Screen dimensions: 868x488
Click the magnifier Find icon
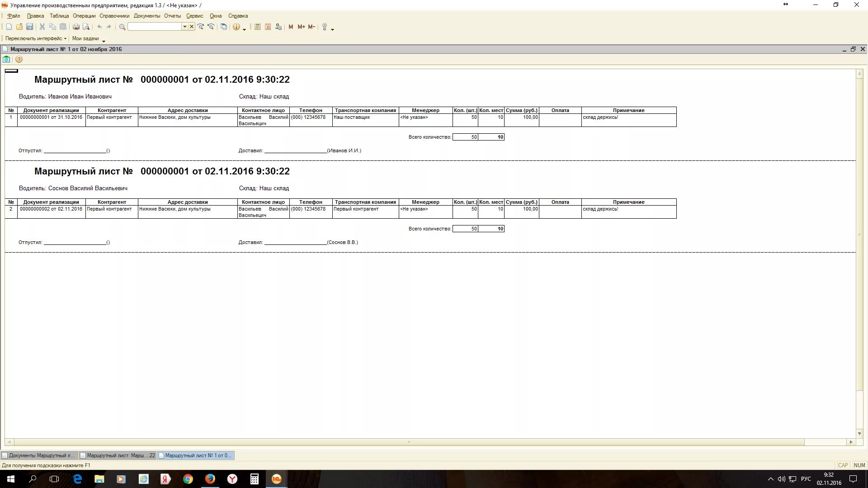tap(122, 27)
